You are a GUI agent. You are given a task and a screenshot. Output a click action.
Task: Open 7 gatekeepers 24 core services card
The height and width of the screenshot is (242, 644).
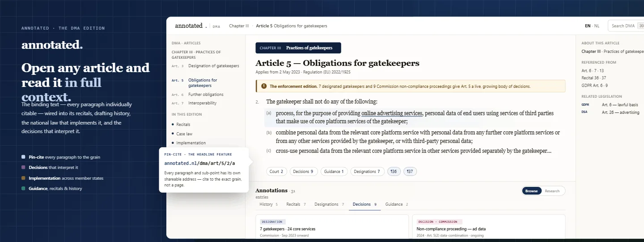tap(332, 227)
